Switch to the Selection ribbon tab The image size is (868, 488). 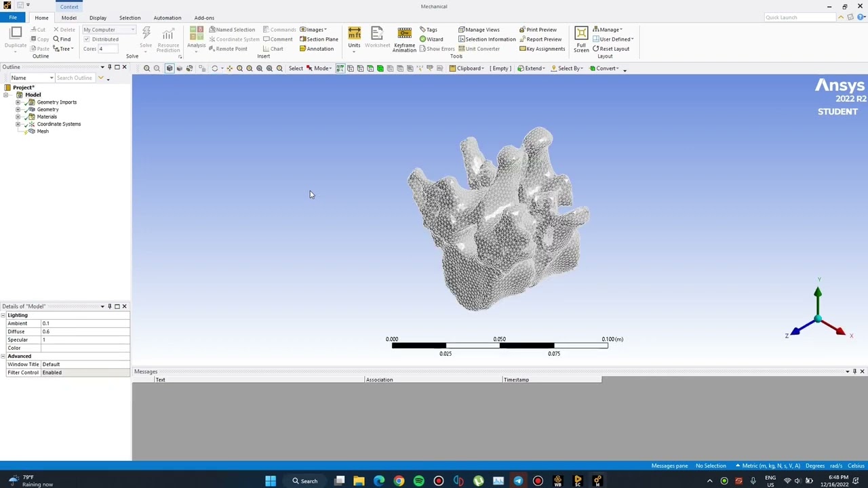(x=130, y=18)
